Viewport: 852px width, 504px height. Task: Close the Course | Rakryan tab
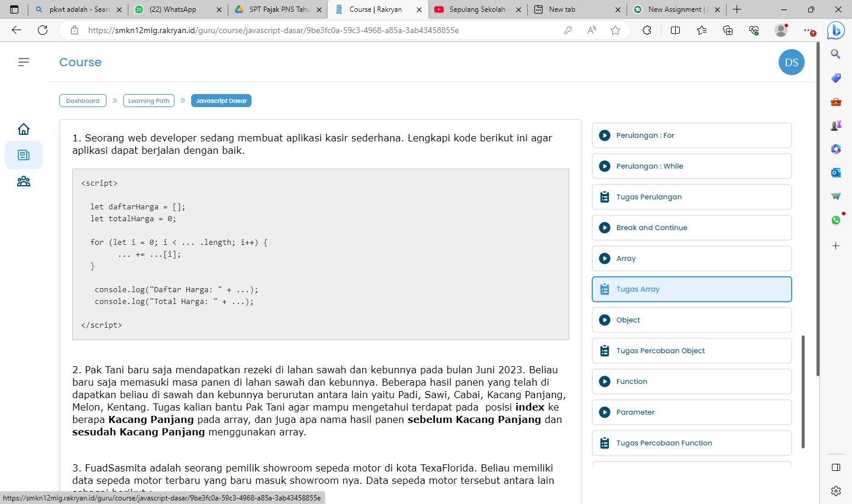click(x=419, y=9)
